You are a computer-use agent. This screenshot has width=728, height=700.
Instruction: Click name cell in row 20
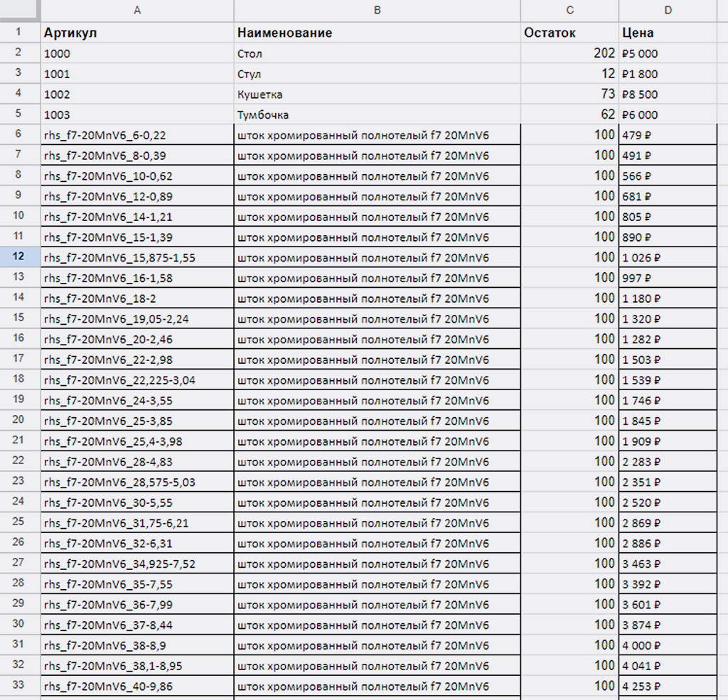377,421
